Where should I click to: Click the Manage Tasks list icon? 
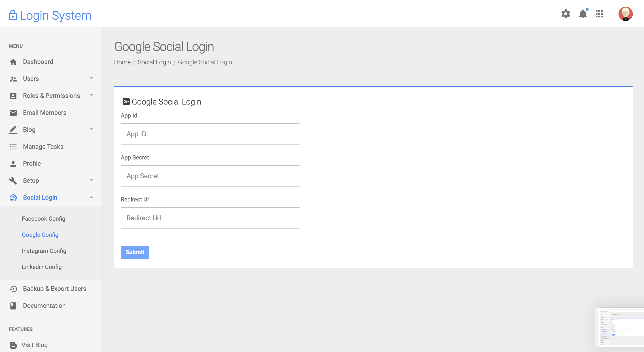[13, 147]
